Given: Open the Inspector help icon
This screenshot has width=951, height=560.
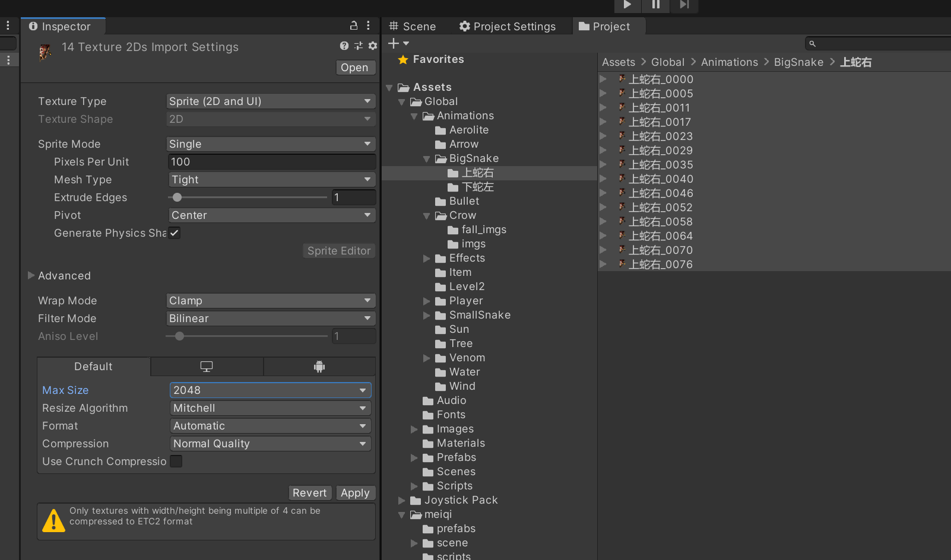Looking at the screenshot, I should click(x=344, y=46).
